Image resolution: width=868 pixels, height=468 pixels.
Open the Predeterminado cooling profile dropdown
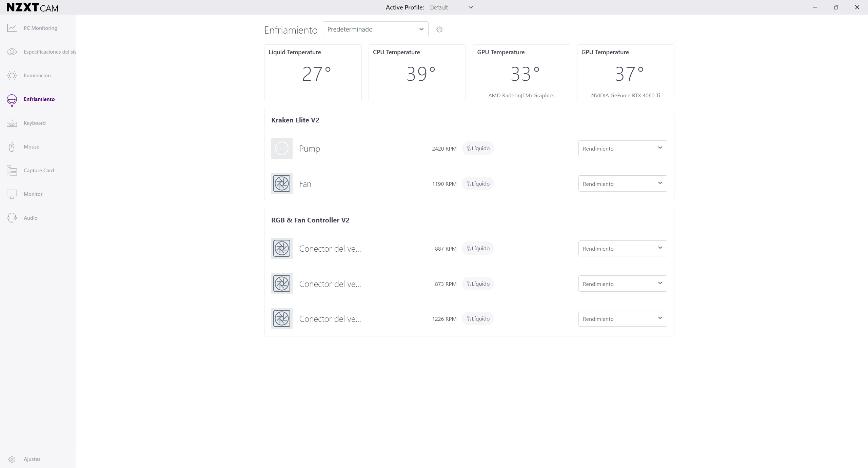pyautogui.click(x=375, y=30)
